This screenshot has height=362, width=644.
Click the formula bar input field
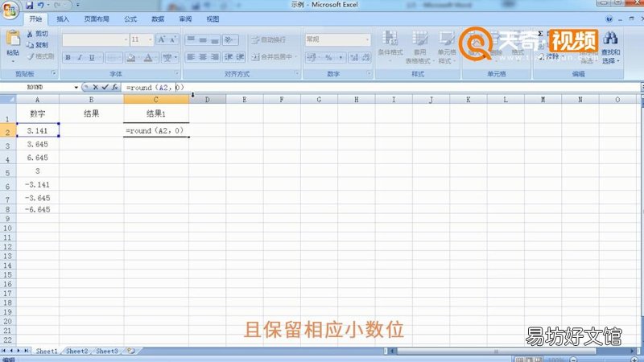coord(382,87)
